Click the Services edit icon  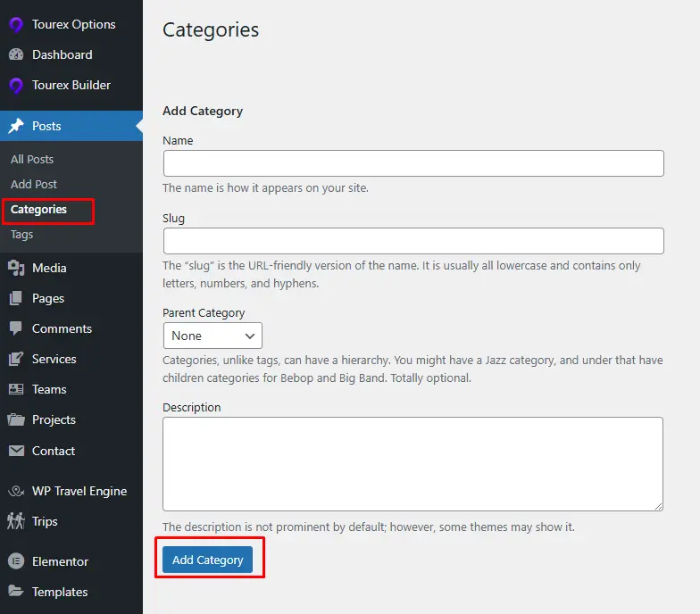pos(16,359)
